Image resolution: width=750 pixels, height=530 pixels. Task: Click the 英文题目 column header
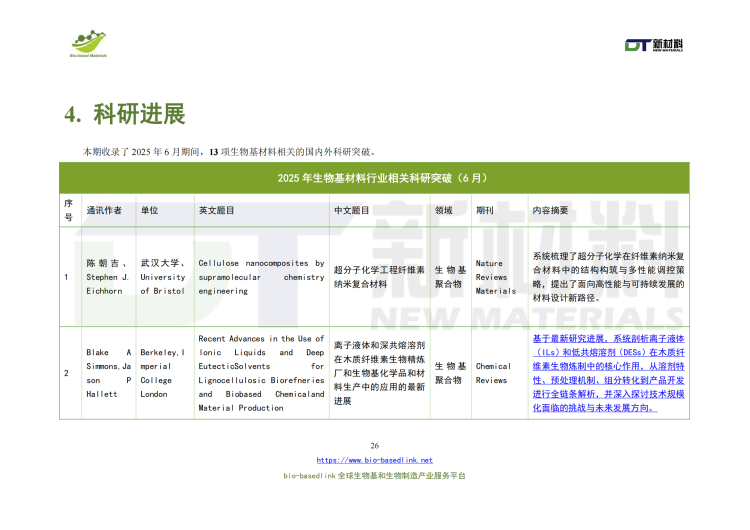click(217, 211)
